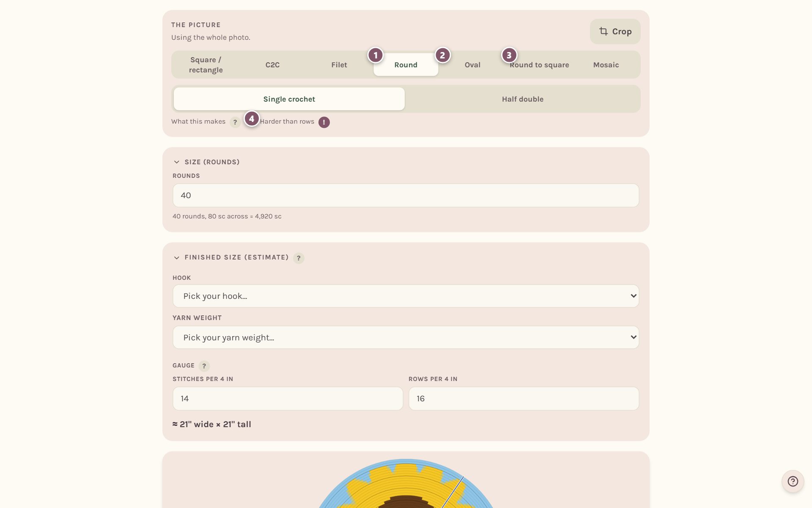
Task: Switch to the C2C pattern tab
Action: click(272, 65)
